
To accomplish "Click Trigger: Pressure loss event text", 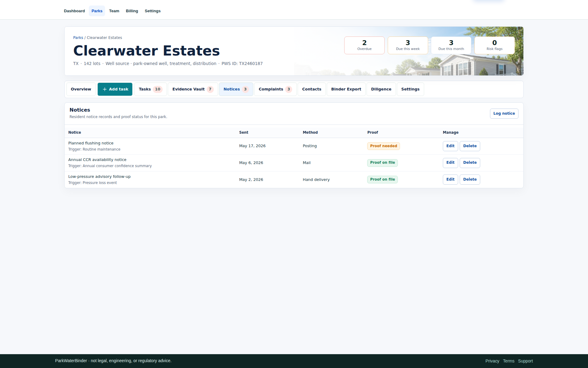I will point(92,183).
